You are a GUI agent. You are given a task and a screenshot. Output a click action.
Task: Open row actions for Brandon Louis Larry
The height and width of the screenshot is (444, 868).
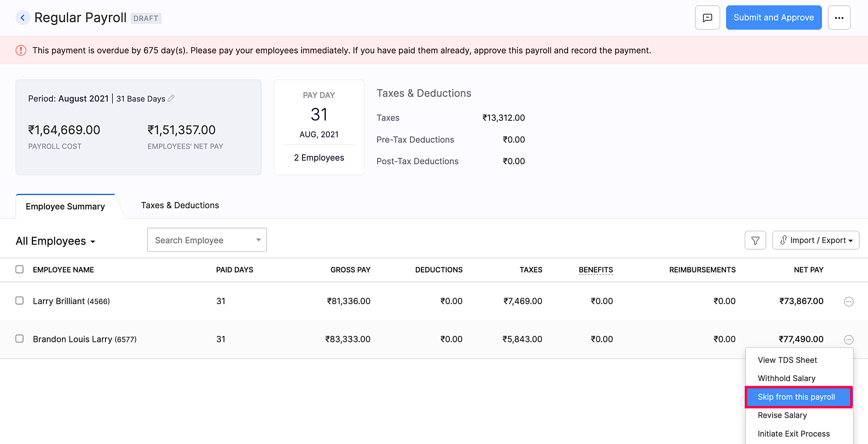848,340
